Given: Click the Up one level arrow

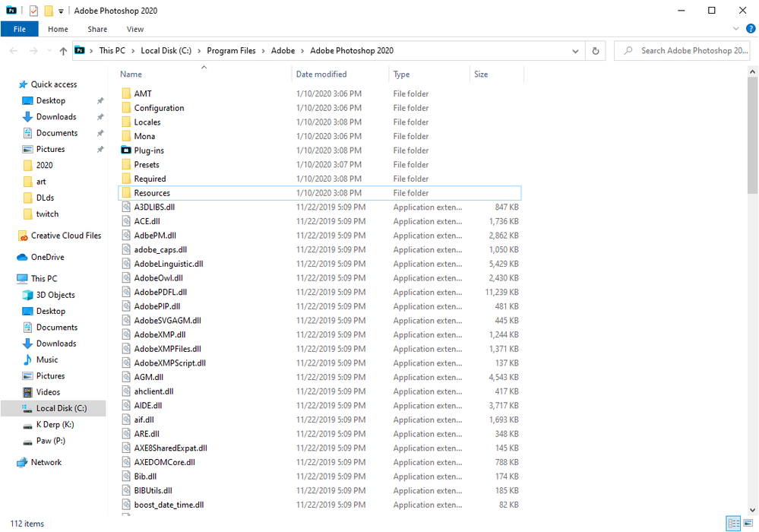Looking at the screenshot, I should (63, 51).
